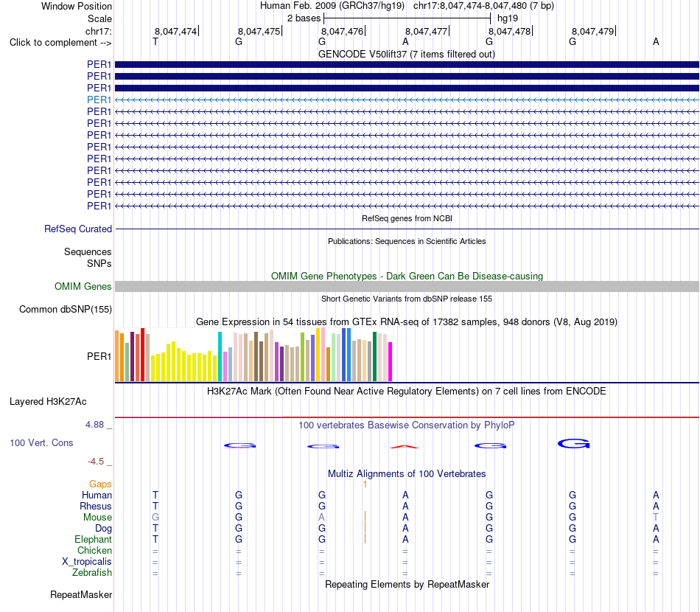The image size is (700, 612).
Task: Select the Dog species label
Action: (x=103, y=529)
